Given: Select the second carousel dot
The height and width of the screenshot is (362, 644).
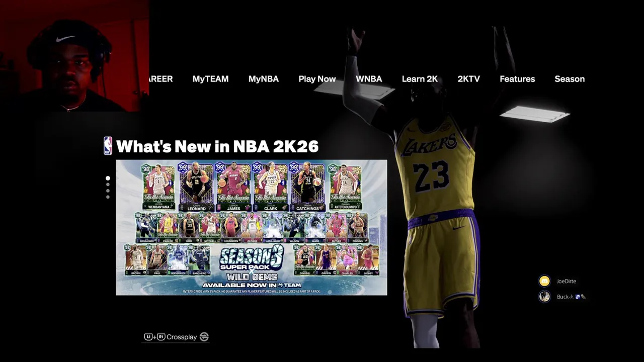Looking at the screenshot, I should point(108,185).
